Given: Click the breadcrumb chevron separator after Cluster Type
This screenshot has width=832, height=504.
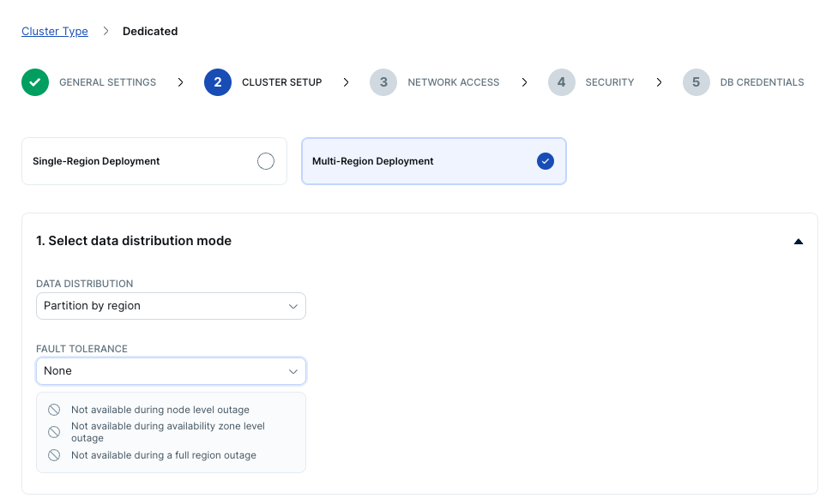Looking at the screenshot, I should tap(106, 31).
